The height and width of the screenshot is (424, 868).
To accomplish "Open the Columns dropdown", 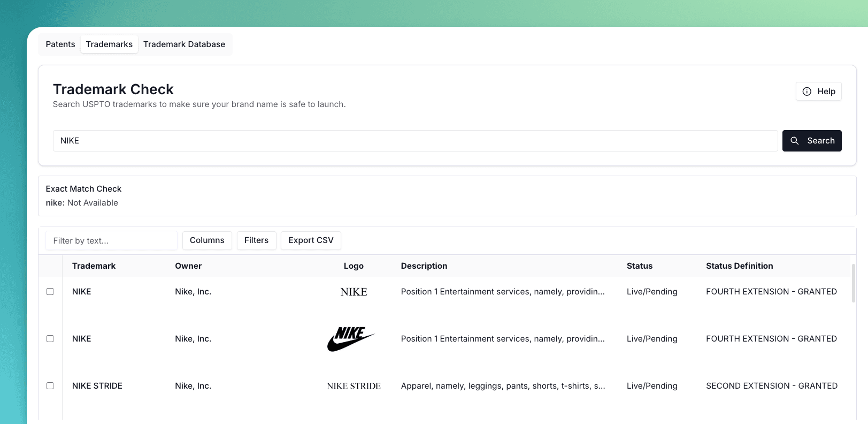I will click(207, 240).
